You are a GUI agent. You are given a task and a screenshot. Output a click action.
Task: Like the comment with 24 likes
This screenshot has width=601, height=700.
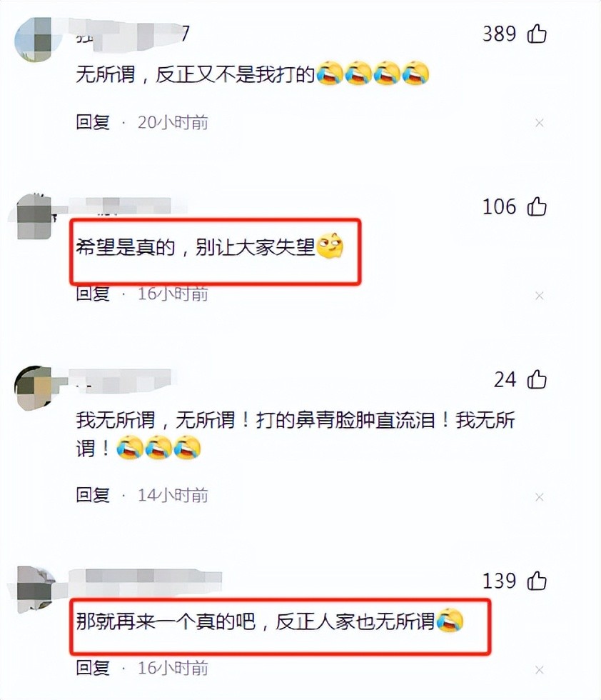[x=537, y=379]
